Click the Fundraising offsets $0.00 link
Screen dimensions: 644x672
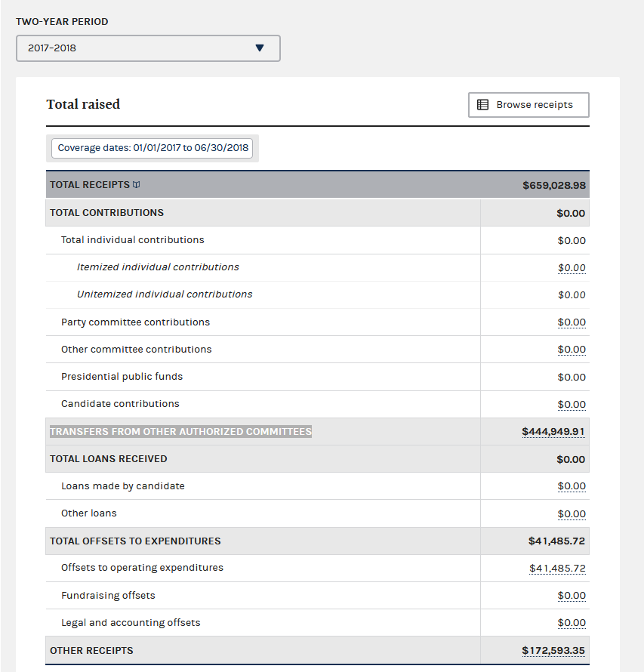(572, 596)
